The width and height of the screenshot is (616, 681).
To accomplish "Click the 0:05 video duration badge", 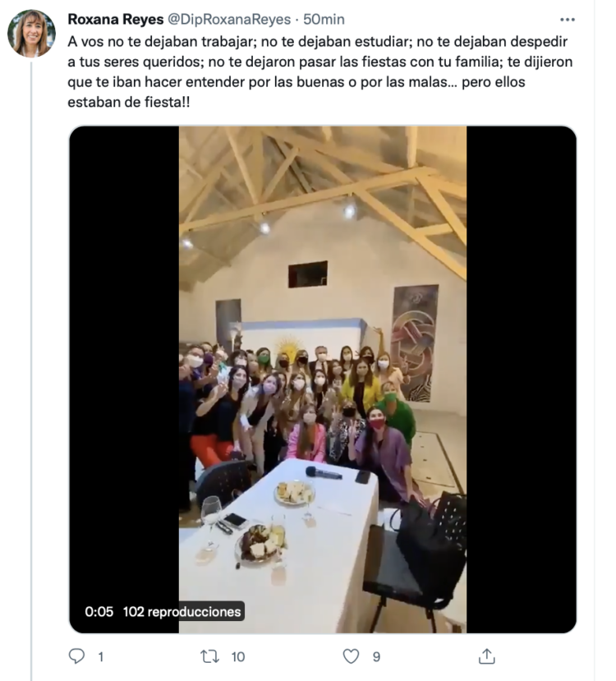I will [99, 611].
